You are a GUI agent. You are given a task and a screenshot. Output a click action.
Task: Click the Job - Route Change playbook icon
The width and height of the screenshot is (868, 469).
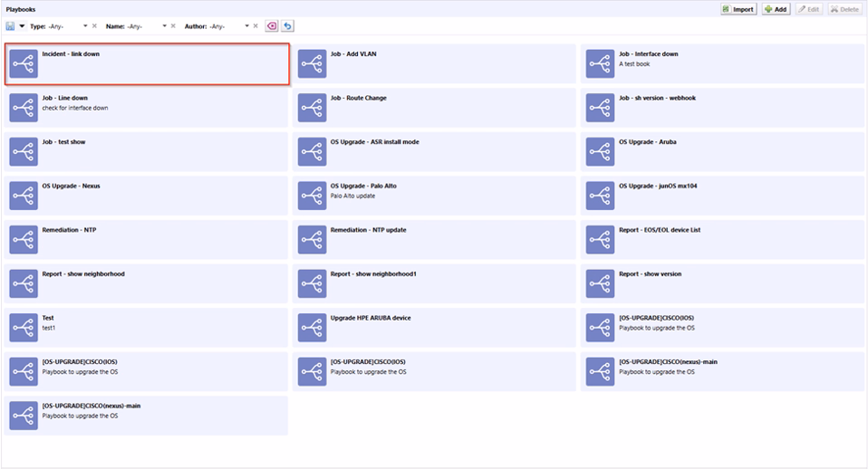tap(313, 108)
